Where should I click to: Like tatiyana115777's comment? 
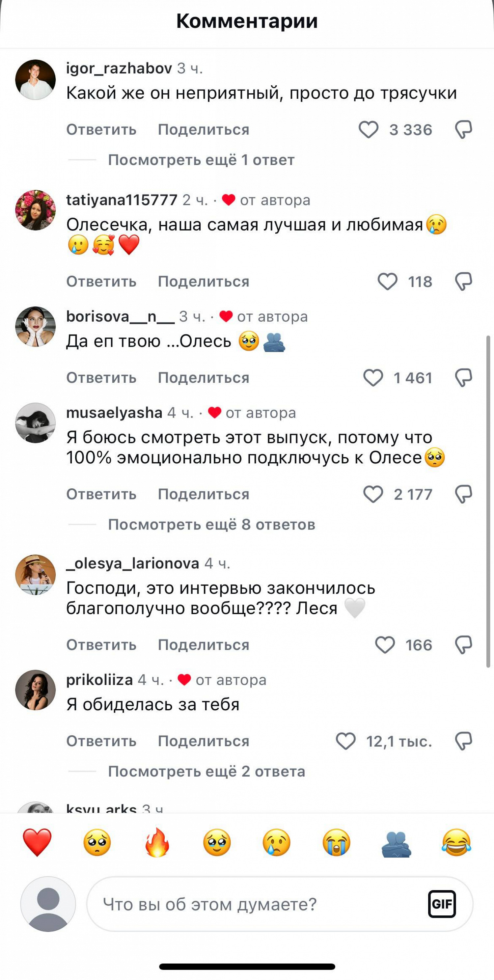387,282
